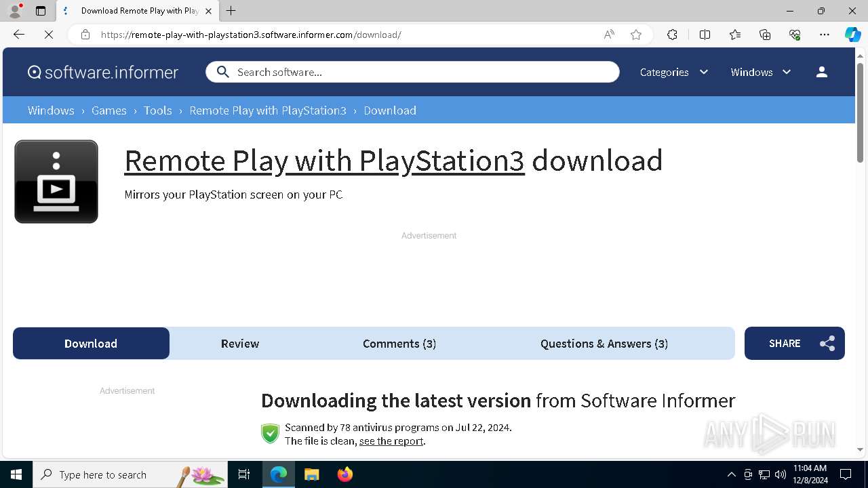
Task: Open the Remote Play with PlayStation3 title link
Action: click(324, 161)
